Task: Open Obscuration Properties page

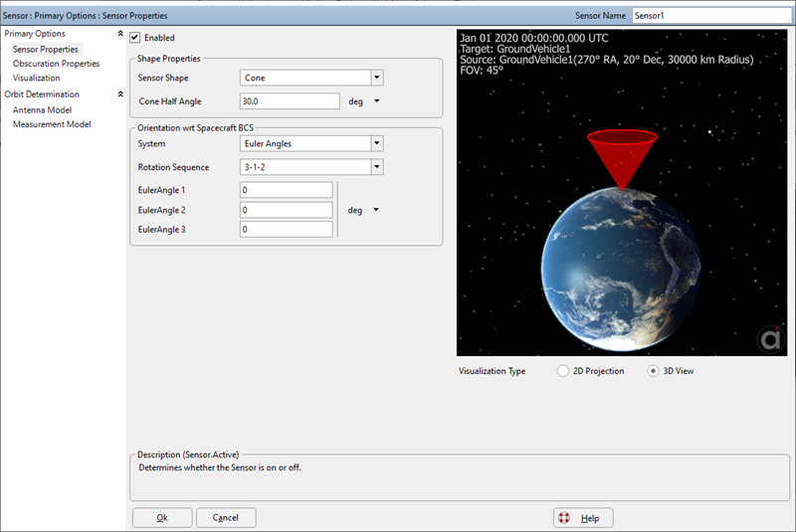Action: click(56, 64)
